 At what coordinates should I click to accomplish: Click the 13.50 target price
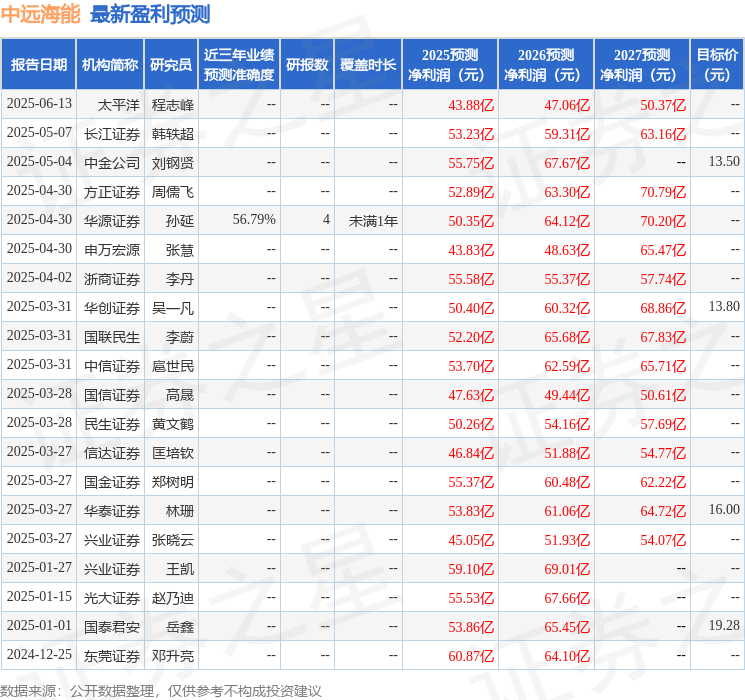724,162
